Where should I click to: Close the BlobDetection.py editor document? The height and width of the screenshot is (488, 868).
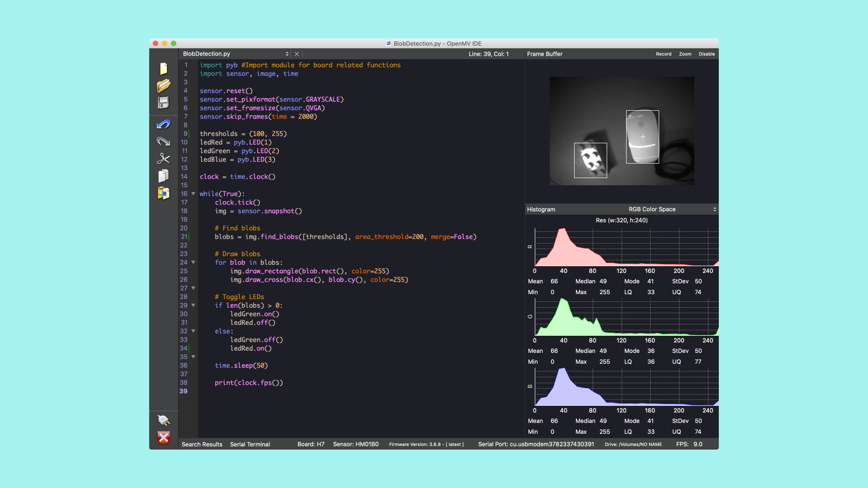[297, 54]
